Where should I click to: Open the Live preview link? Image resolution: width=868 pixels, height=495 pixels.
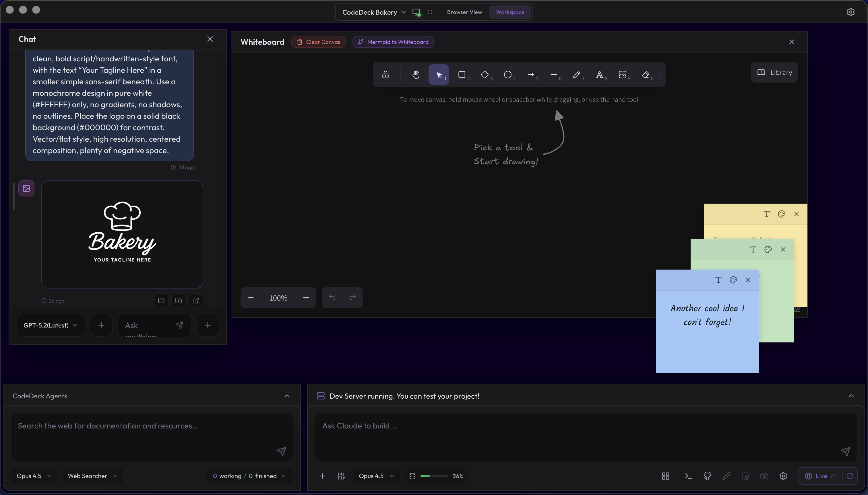(820, 475)
